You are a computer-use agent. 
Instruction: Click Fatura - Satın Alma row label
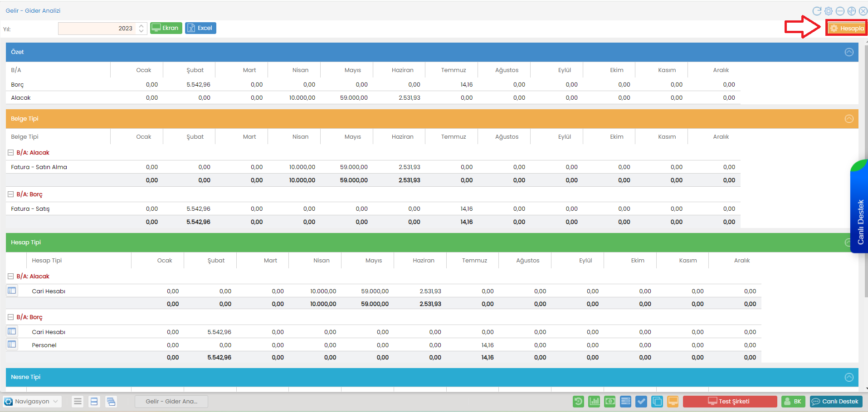pyautogui.click(x=39, y=167)
